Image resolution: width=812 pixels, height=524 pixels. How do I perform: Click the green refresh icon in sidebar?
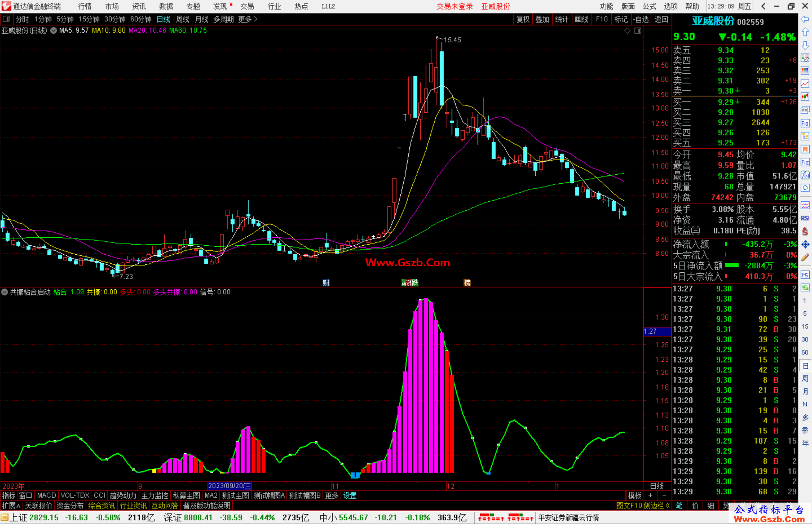[805, 288]
